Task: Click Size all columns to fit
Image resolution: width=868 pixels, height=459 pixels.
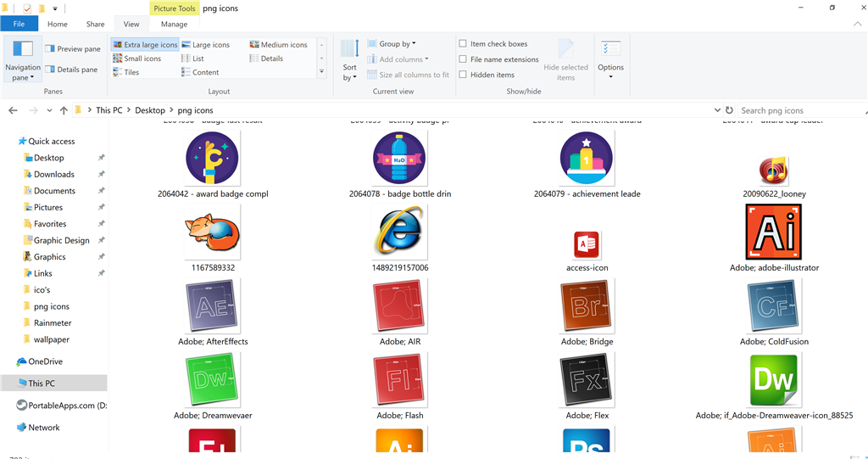Action: (x=408, y=75)
